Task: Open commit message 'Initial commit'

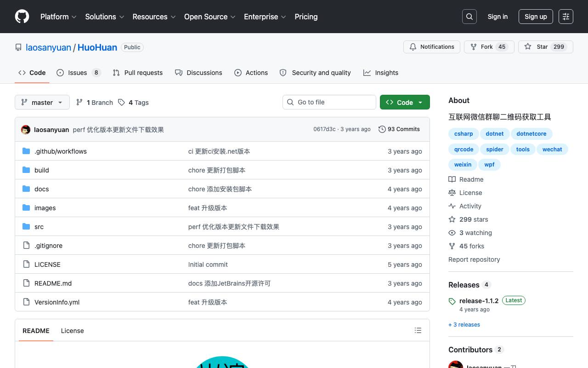Action: pos(208,264)
